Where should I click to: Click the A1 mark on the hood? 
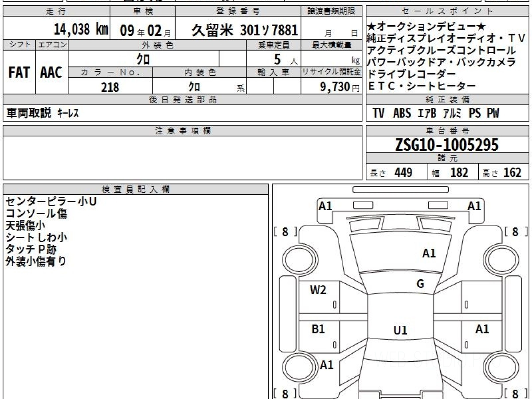429,253
